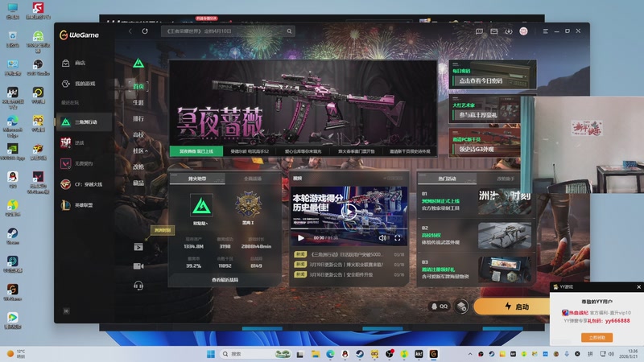This screenshot has height=362, width=644.
Task: Open activity 02 高校特权 entry
Action: 477,236
